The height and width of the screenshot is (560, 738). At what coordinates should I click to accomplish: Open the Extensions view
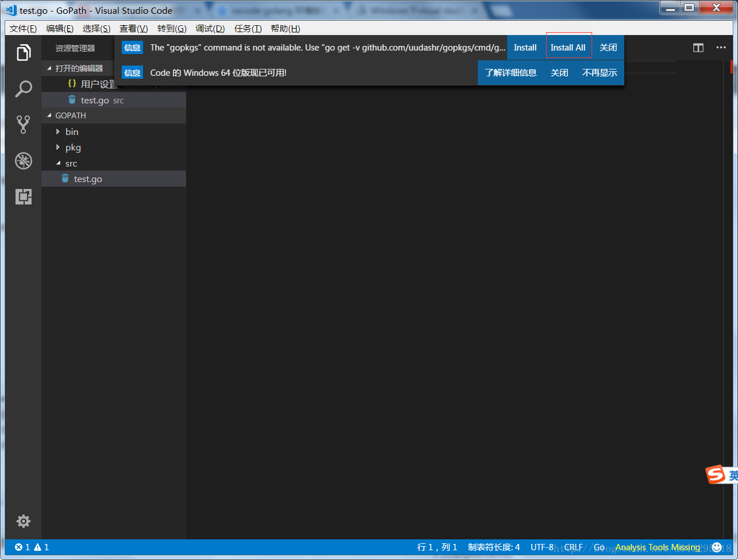23,197
